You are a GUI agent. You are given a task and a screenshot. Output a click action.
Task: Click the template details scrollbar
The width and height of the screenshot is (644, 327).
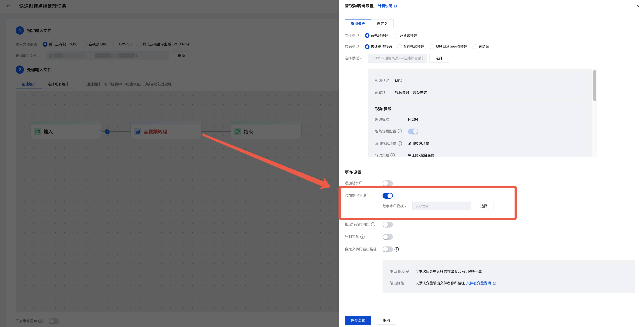pyautogui.click(x=595, y=86)
